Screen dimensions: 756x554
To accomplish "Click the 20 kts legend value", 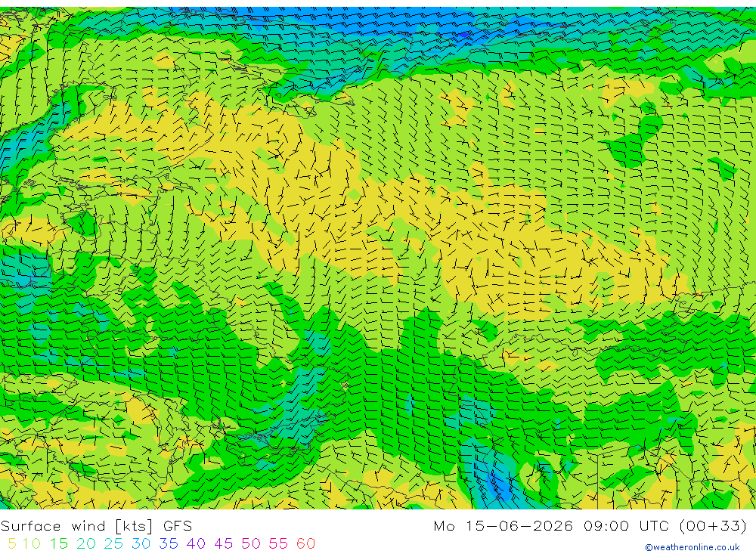I will click(86, 543).
